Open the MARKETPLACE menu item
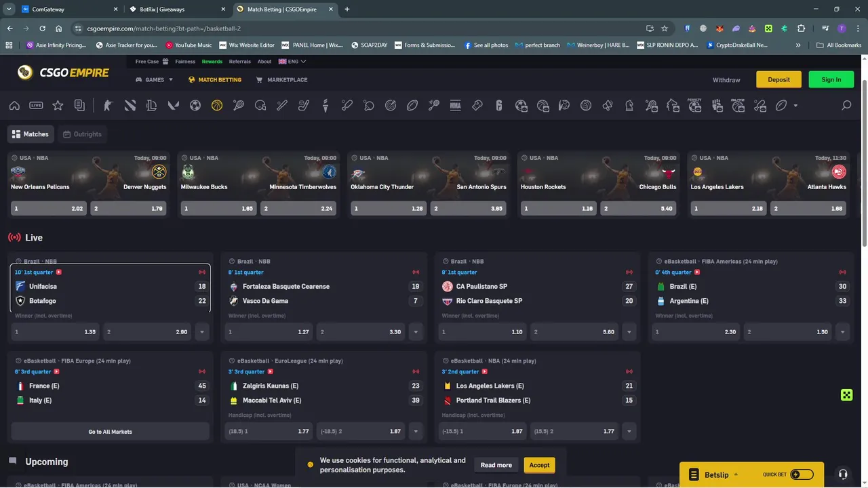This screenshot has height=488, width=868. click(x=281, y=79)
